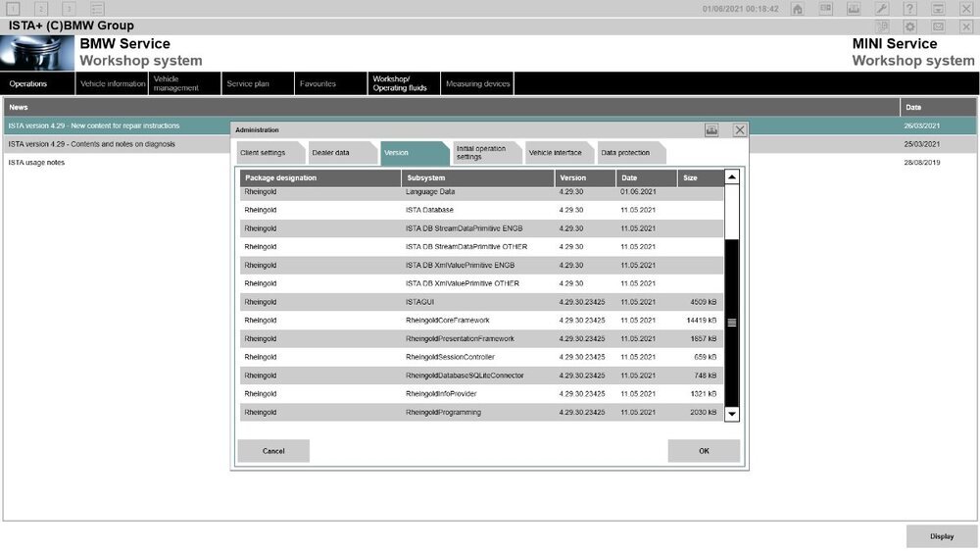Select the Vehicle interface tab
This screenshot has width=980, height=551.
tap(555, 153)
